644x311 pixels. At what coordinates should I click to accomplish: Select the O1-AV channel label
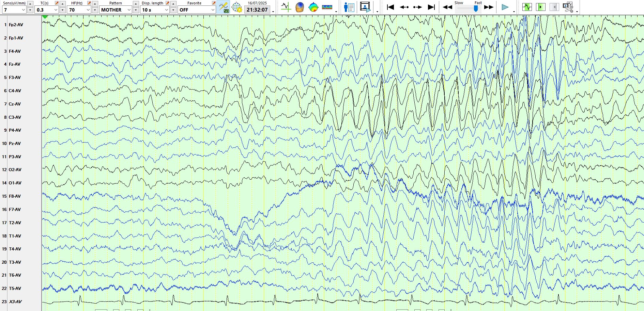tap(15, 183)
